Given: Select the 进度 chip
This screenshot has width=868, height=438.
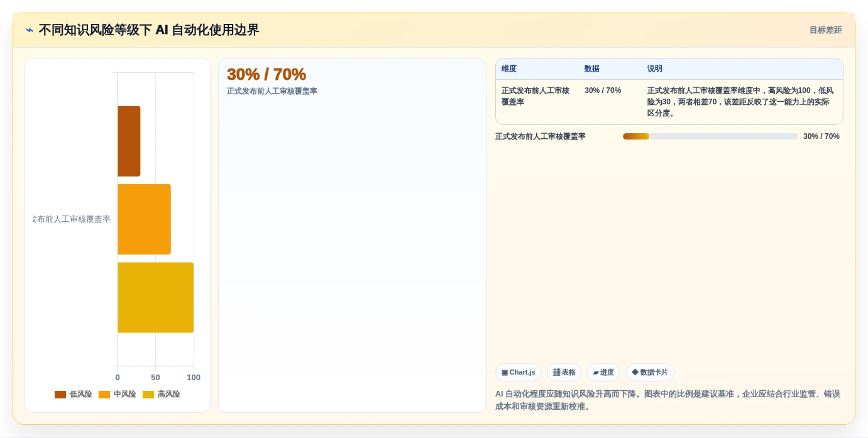Looking at the screenshot, I should (603, 372).
